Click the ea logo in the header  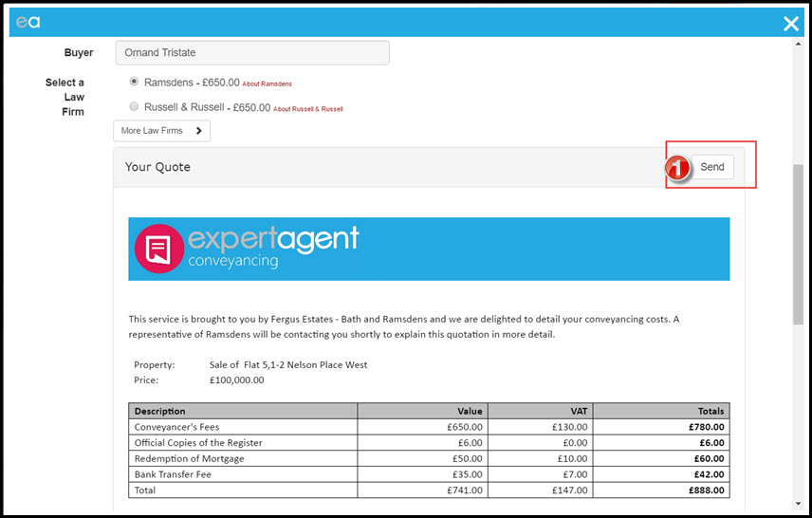[x=28, y=22]
